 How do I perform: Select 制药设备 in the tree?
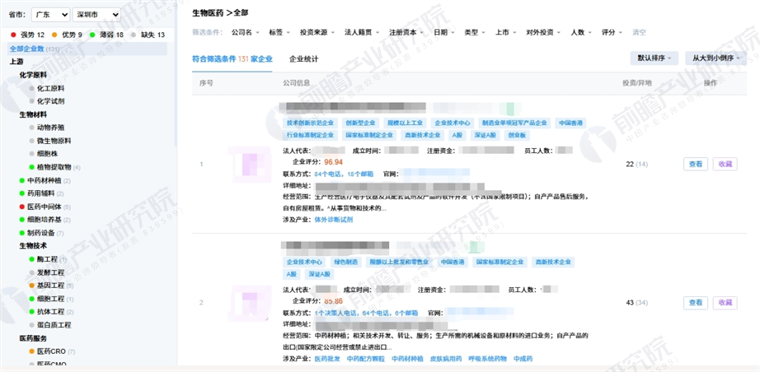[41, 233]
